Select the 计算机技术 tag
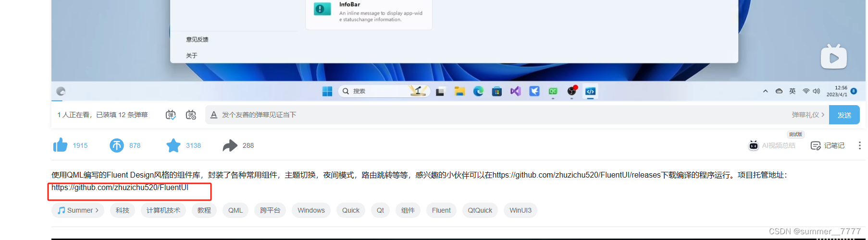The width and height of the screenshot is (868, 240). click(163, 210)
